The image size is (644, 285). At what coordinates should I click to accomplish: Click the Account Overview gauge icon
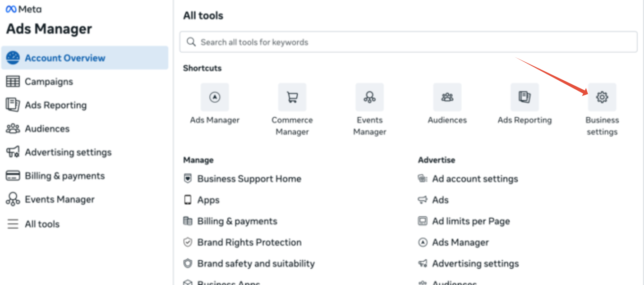coord(13,58)
